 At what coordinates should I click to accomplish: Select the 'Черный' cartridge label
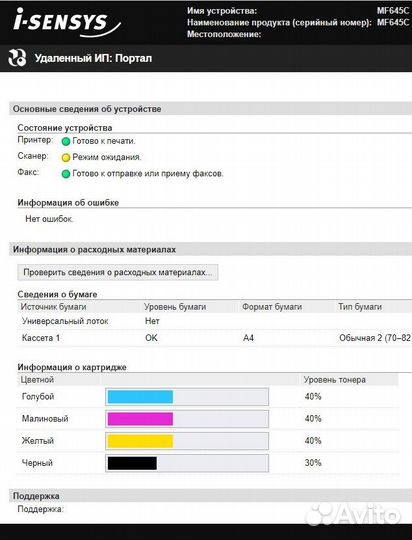pyautogui.click(x=37, y=463)
